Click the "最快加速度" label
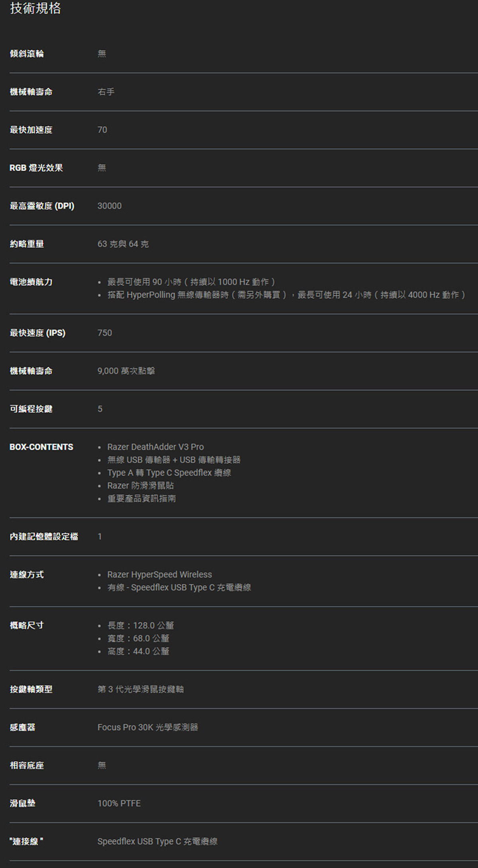This screenshot has width=478, height=868. point(31,130)
